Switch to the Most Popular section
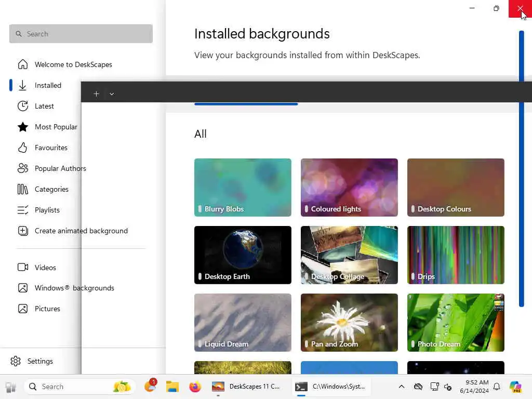The width and height of the screenshot is (532, 399). [x=56, y=127]
